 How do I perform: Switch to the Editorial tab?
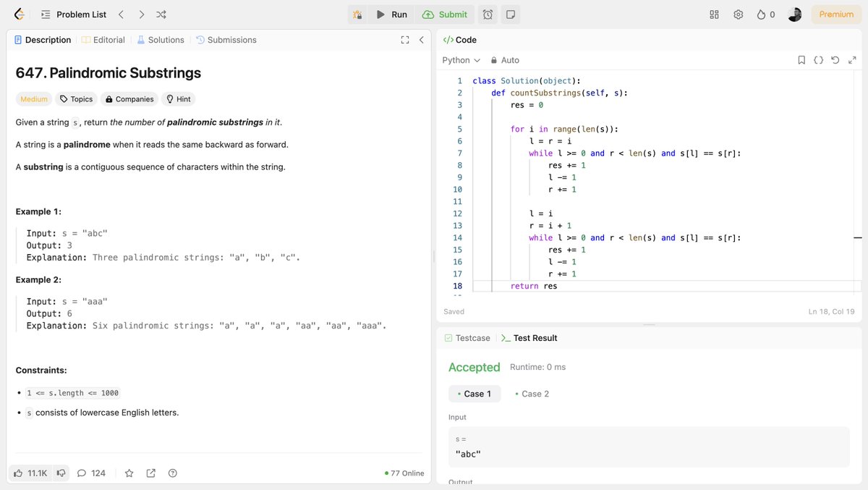[x=103, y=40]
